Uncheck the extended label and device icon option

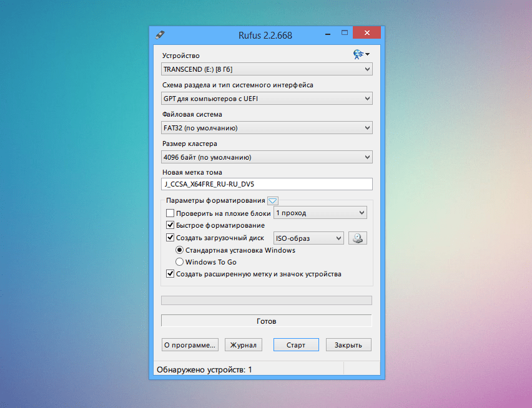coord(170,274)
